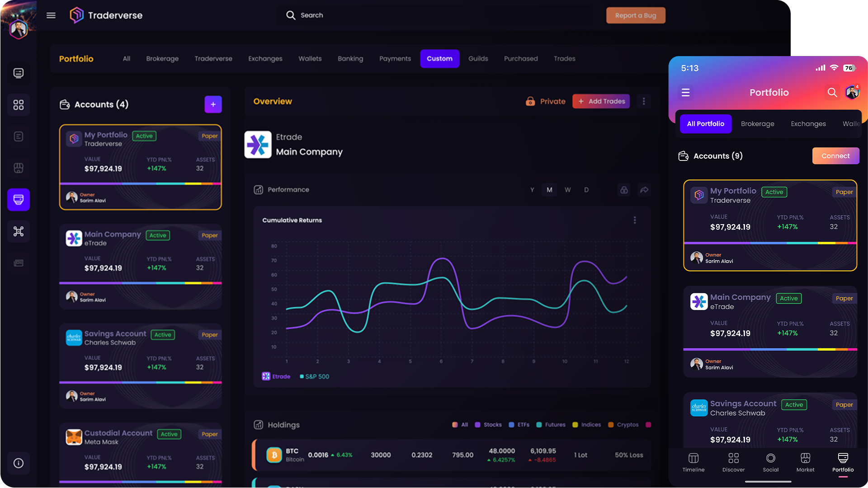
Task: Select the M monthly range on Performance chart
Action: point(549,190)
